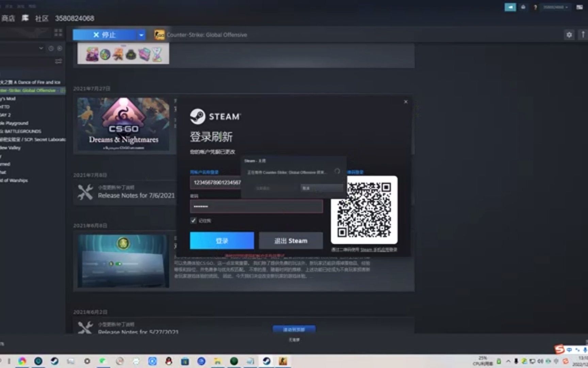The image size is (588, 368).
Task: Click the blue 停止 stop button
Action: 104,35
